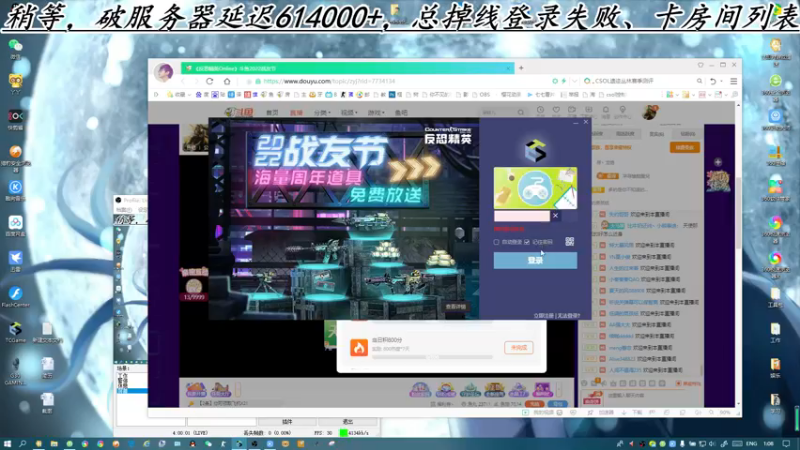Go to browser home page
This screenshot has height=450, width=800.
tap(227, 81)
